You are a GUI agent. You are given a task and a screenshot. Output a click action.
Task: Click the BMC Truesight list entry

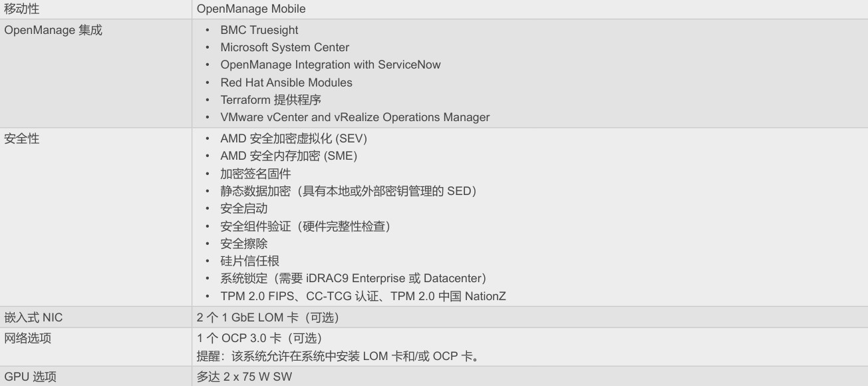coord(259,30)
